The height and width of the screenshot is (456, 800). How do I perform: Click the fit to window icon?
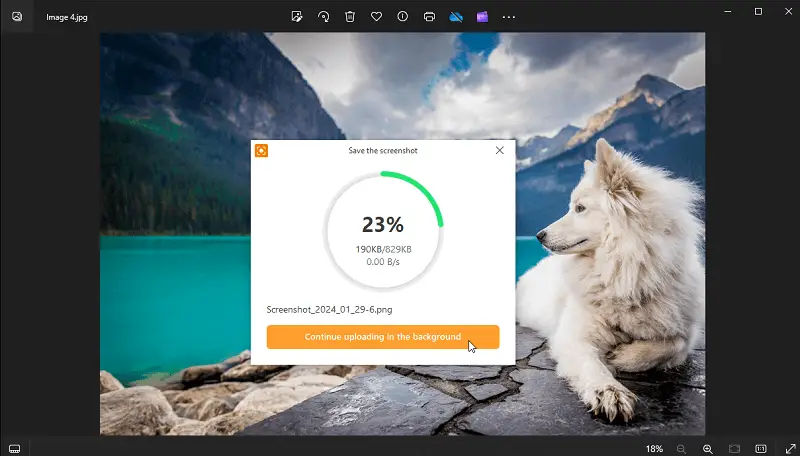click(x=734, y=449)
